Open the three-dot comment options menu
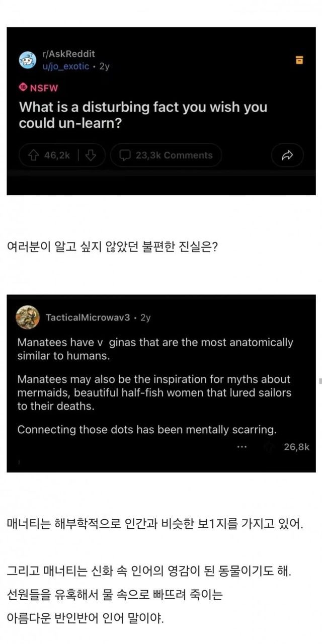The width and height of the screenshot is (322, 644). [242, 447]
